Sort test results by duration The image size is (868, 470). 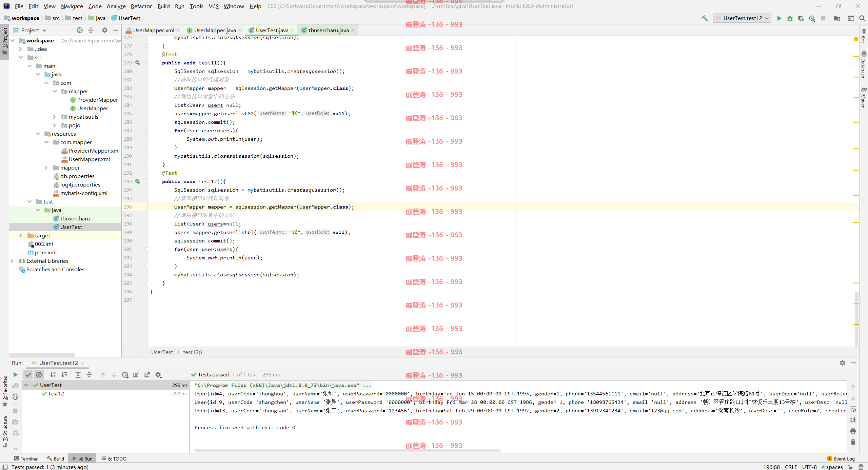click(x=64, y=375)
